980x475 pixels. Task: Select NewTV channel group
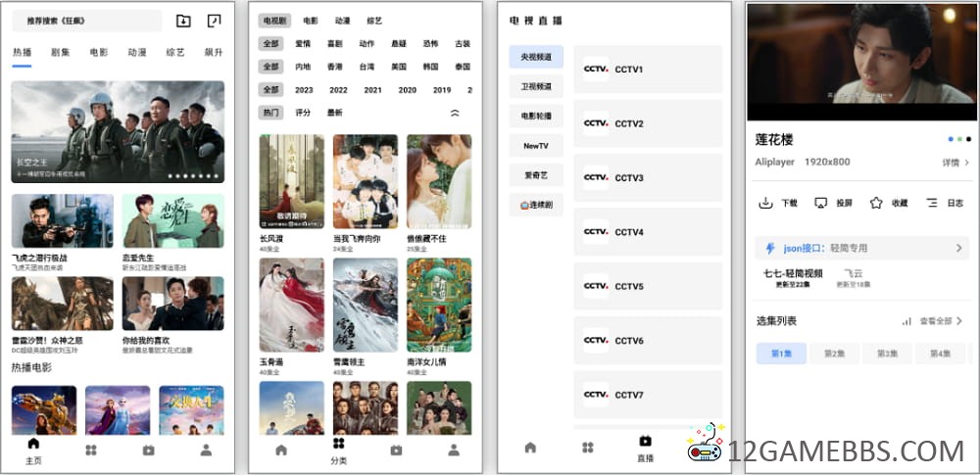point(536,146)
